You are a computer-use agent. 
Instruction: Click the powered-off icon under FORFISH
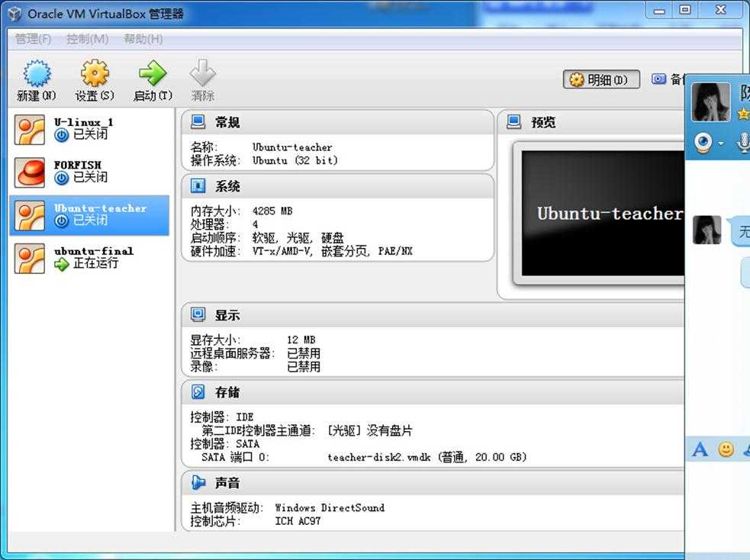coord(61,179)
